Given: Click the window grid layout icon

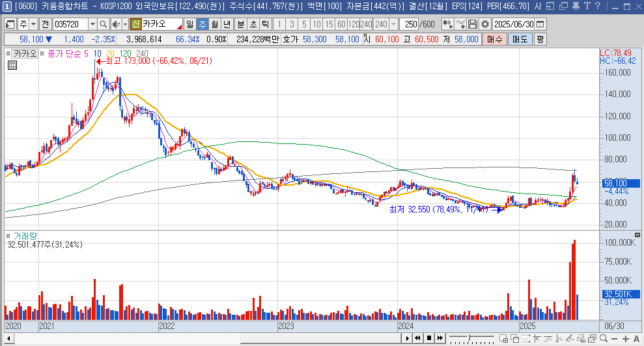Looking at the screenshot, I should [503, 339].
